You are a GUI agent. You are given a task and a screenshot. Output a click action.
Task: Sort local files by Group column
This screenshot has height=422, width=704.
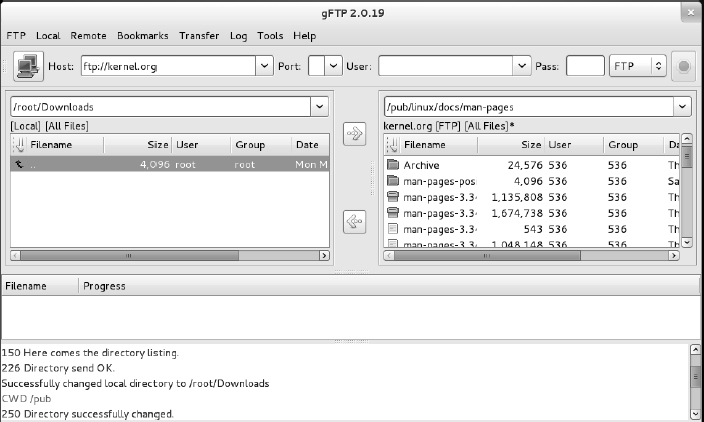point(261,145)
